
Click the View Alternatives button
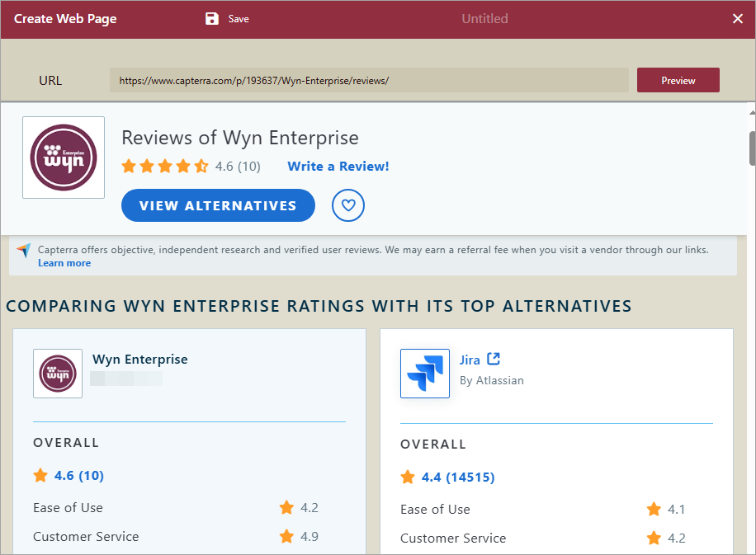pos(218,206)
